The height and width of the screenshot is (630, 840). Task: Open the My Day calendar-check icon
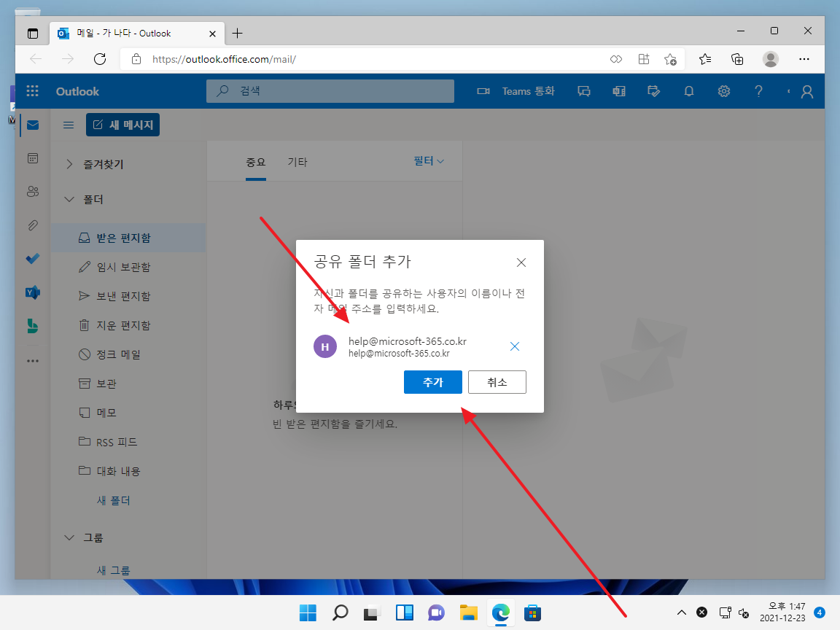pyautogui.click(x=653, y=91)
